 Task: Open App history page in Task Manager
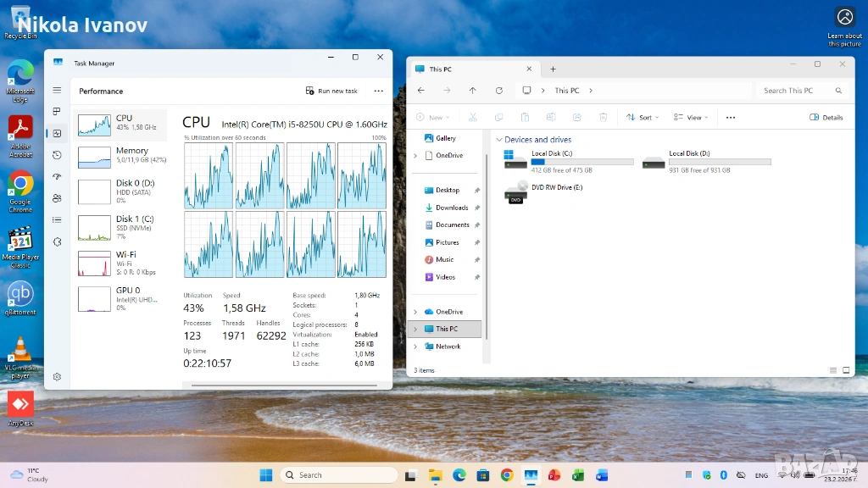57,155
